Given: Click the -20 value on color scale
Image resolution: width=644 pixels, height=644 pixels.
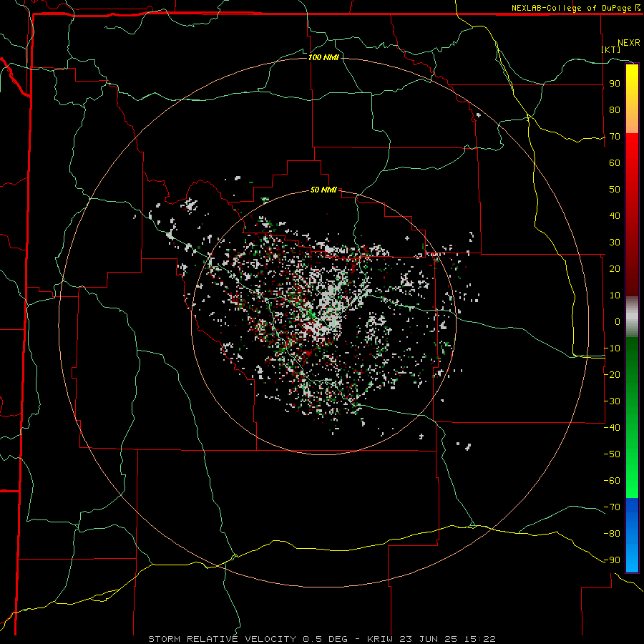Looking at the screenshot, I should pos(612,374).
